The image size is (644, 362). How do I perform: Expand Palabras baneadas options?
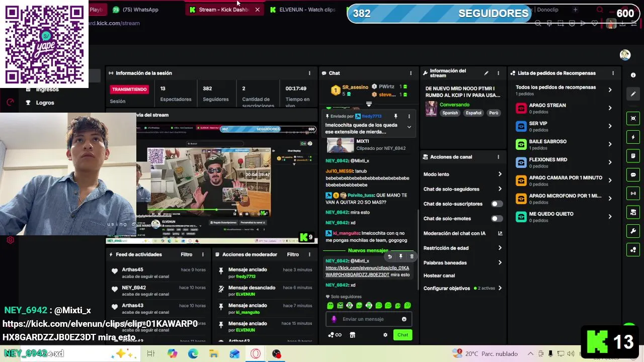(x=500, y=262)
